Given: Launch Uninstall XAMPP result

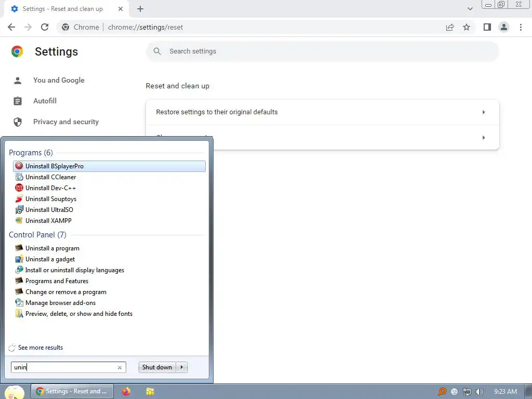Looking at the screenshot, I should click(109, 220).
